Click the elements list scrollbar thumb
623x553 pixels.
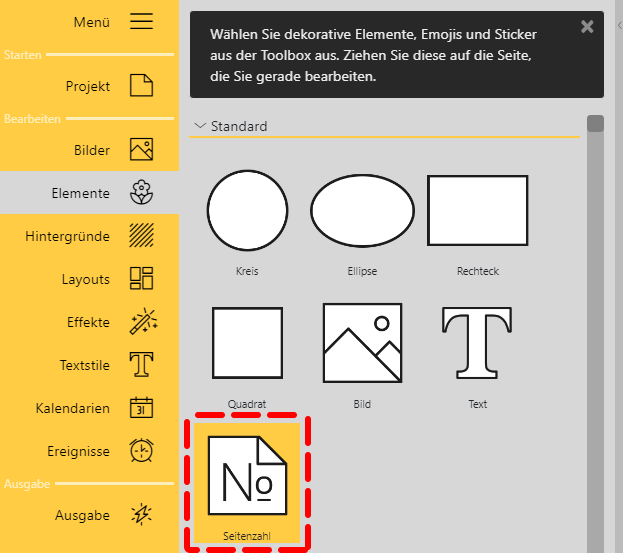(x=595, y=124)
